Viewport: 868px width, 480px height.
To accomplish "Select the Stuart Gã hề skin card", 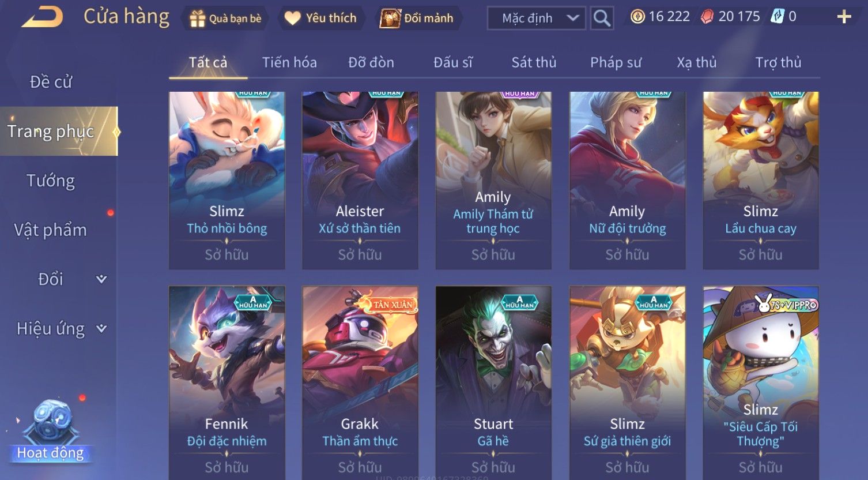I will (x=493, y=383).
